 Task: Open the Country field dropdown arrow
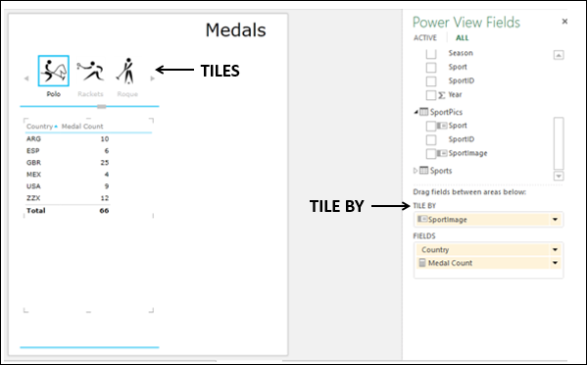[x=555, y=250]
